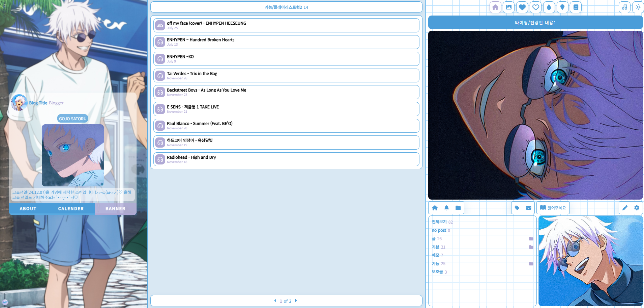
Task: Click the GOJO SATORU label
Action: coord(73,119)
